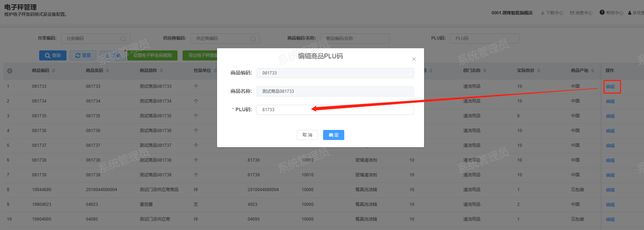Click the page title 电子秤管理
Viewport: 644px width, 230px height.
(x=20, y=7)
